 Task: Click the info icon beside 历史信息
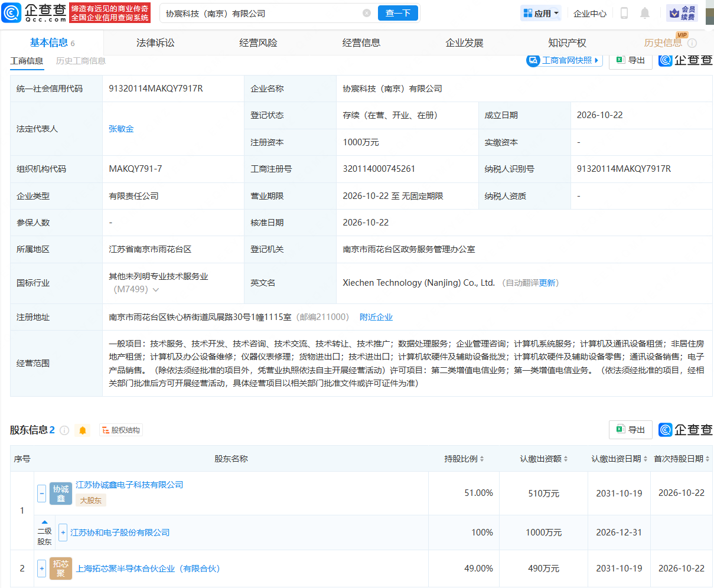(692, 43)
